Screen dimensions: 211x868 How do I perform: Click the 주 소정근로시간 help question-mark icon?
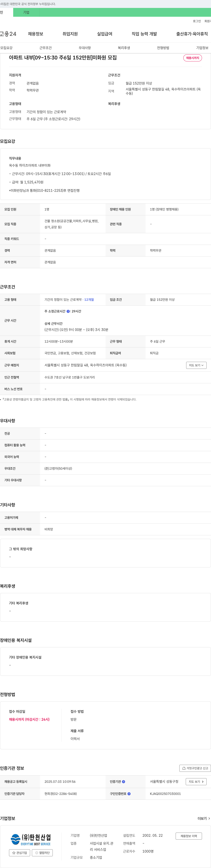(x=68, y=311)
